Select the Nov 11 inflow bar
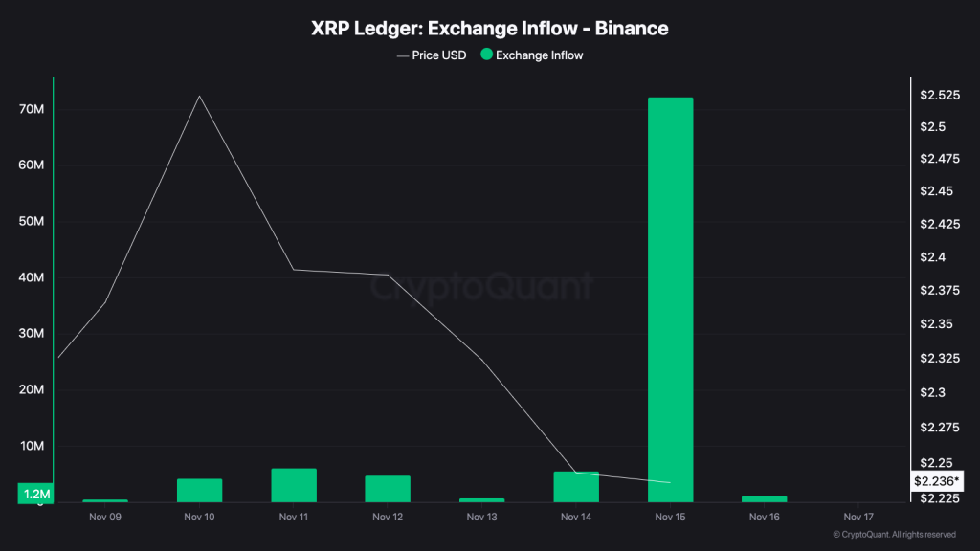Viewport: 980px width, 551px height. pos(294,485)
